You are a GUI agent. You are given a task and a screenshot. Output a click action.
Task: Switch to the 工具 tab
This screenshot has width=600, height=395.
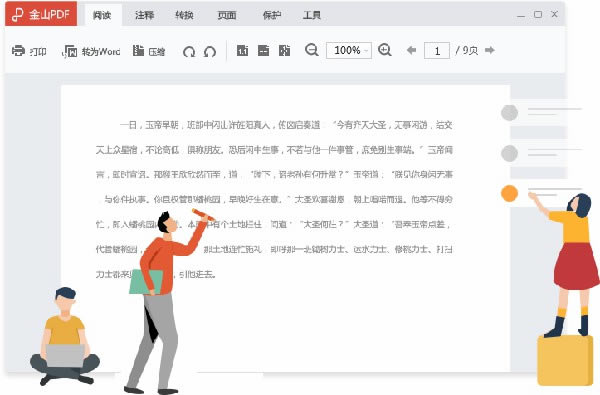311,15
